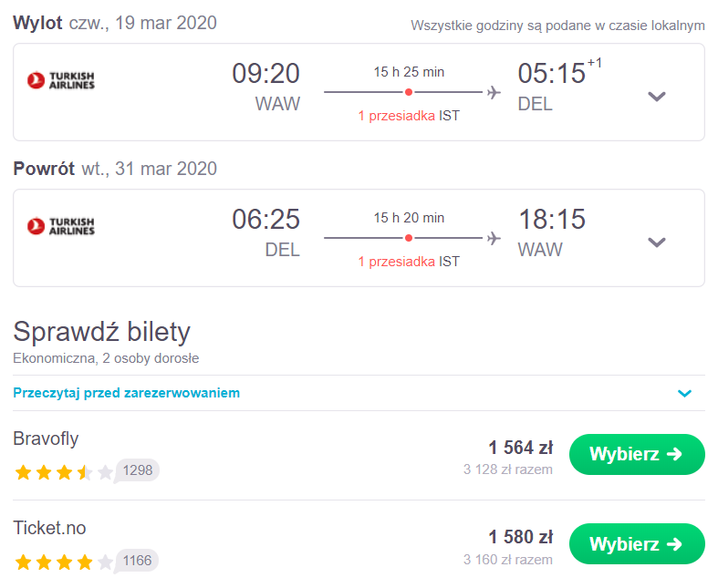The width and height of the screenshot is (718, 588).
Task: Click Turkish Airlines logo on return flight
Action: coord(61,226)
